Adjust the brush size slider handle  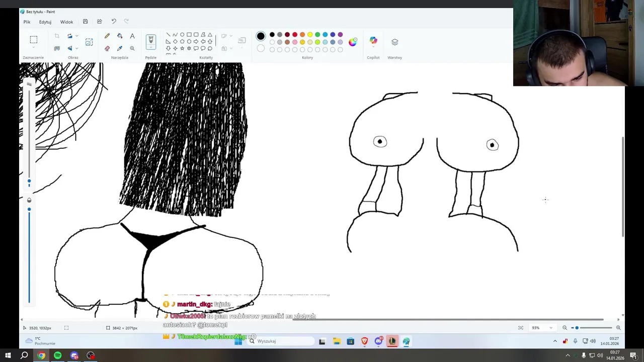29,182
